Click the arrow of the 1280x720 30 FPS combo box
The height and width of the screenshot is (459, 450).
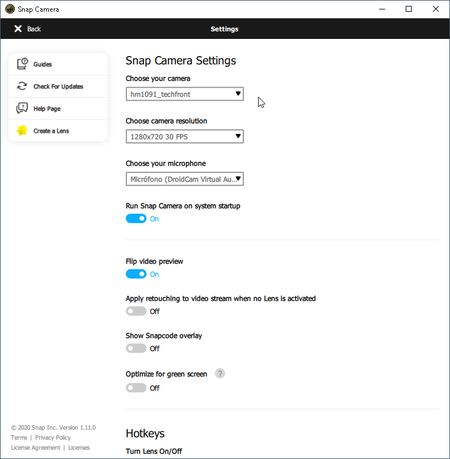[238, 136]
